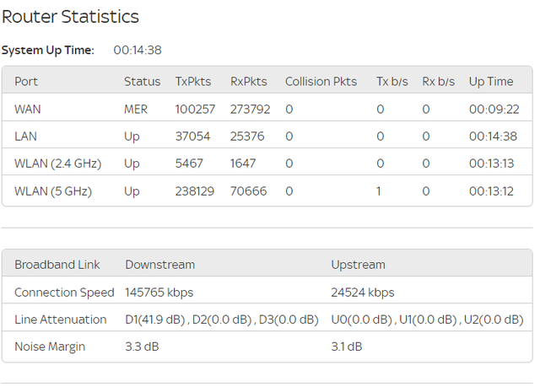Click the RxPkts column header

(x=249, y=82)
